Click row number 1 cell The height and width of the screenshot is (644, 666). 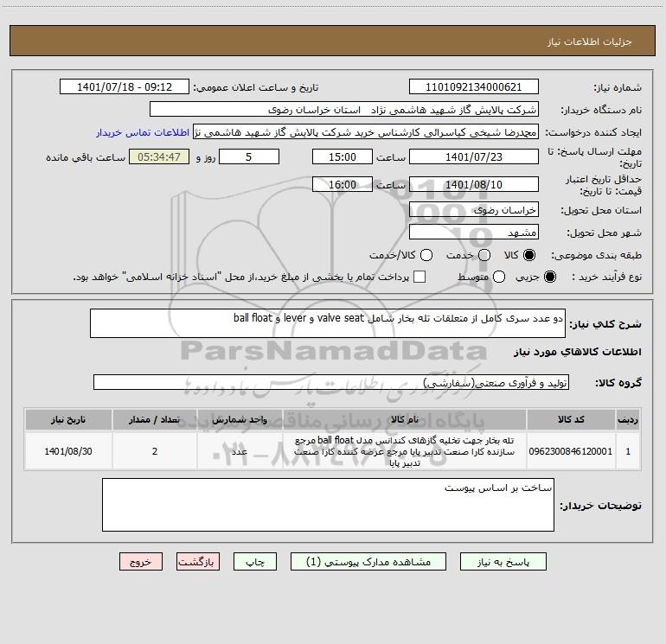(628, 451)
